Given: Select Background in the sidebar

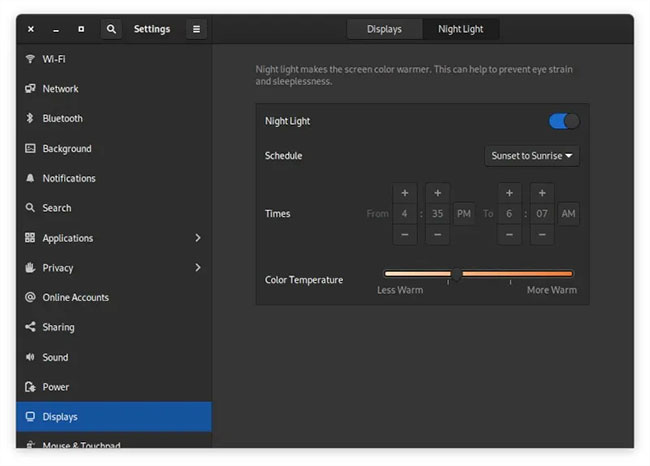Looking at the screenshot, I should click(114, 148).
